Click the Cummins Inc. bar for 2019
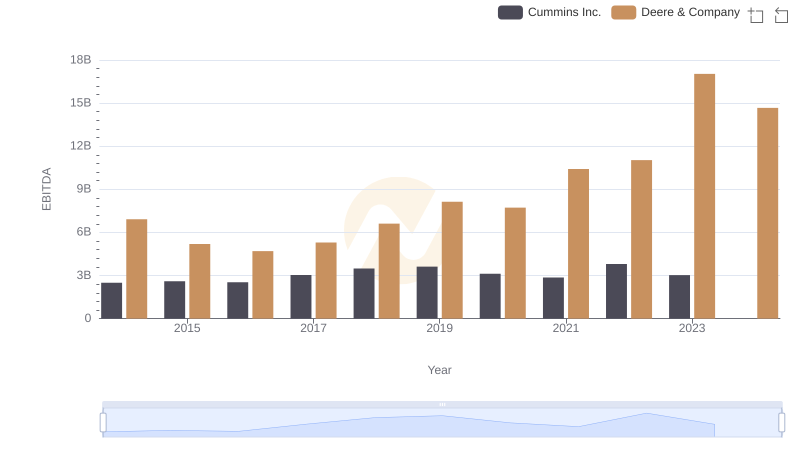800x461 pixels. click(x=427, y=293)
